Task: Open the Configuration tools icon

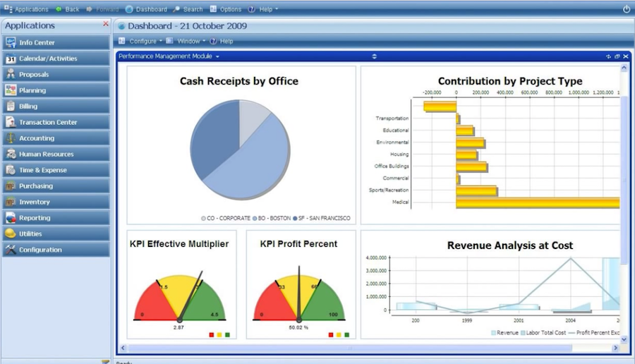Action: click(x=11, y=250)
